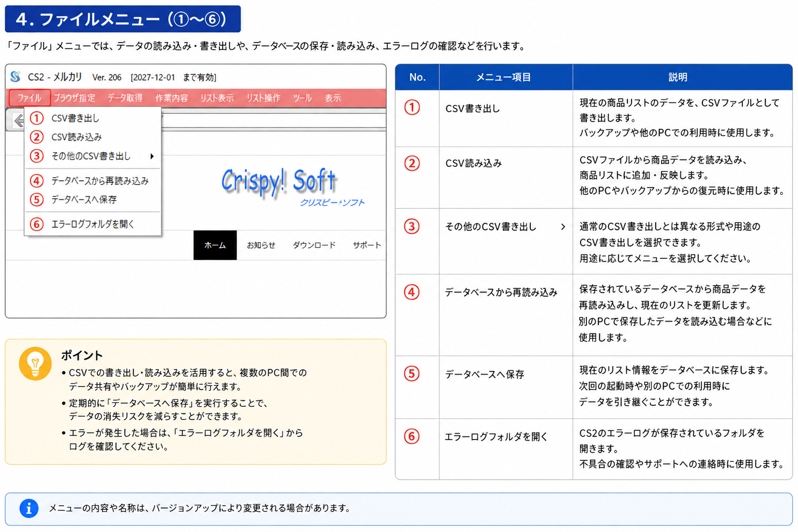This screenshot has height=532, width=798.
Task: Click the description text beginning CS2のエラーログが保存
Action: click(682, 448)
